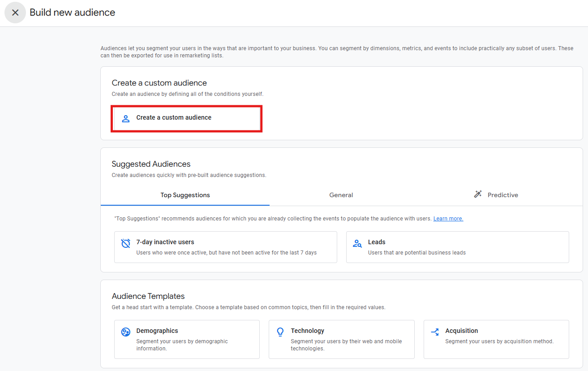This screenshot has height=371, width=588.
Task: Click the Audience Templates heading
Action: (x=148, y=296)
